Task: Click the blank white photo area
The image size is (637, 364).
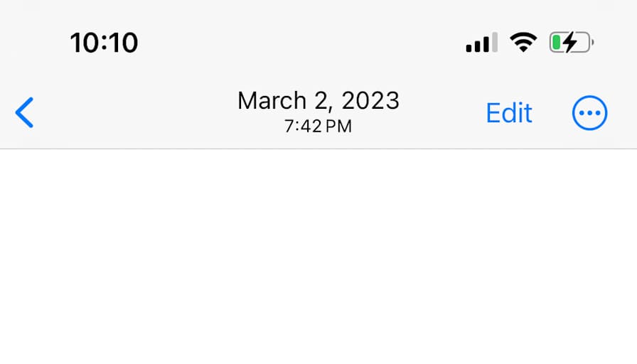Action: [318, 256]
